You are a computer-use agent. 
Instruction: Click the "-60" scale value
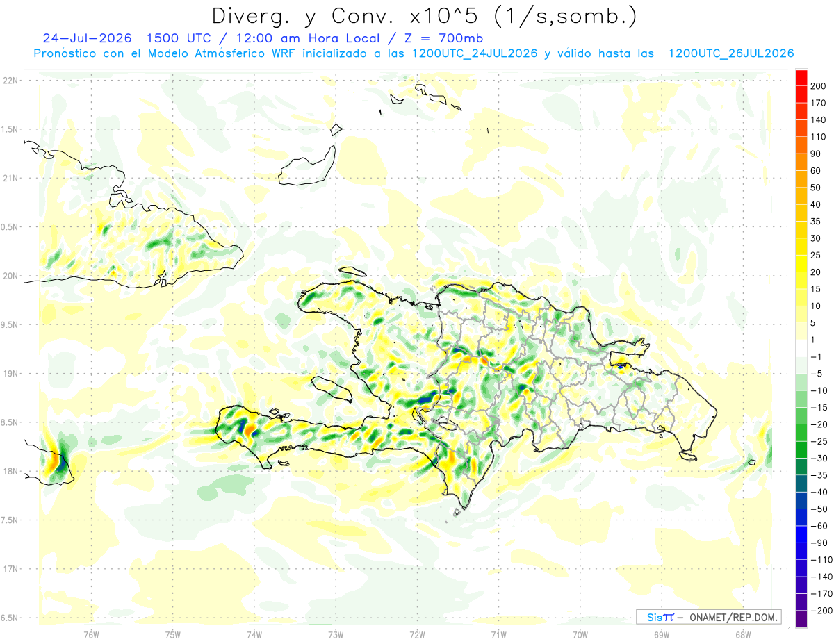pyautogui.click(x=818, y=526)
